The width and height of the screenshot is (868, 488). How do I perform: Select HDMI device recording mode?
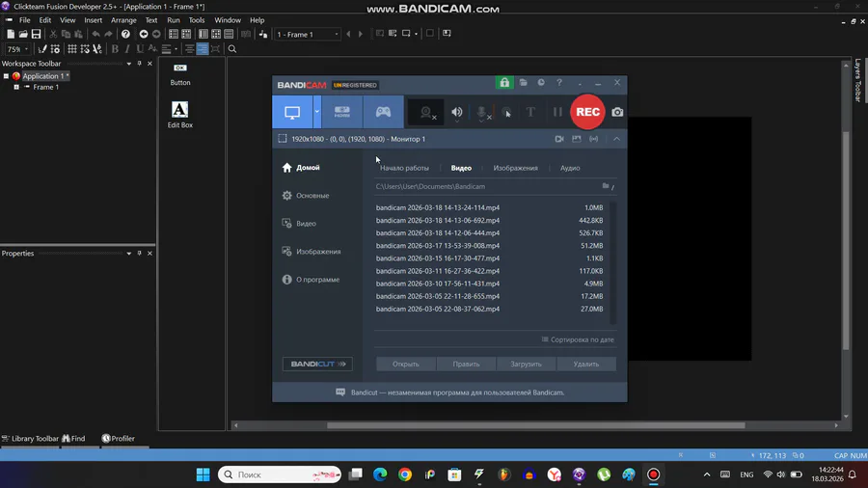click(342, 112)
